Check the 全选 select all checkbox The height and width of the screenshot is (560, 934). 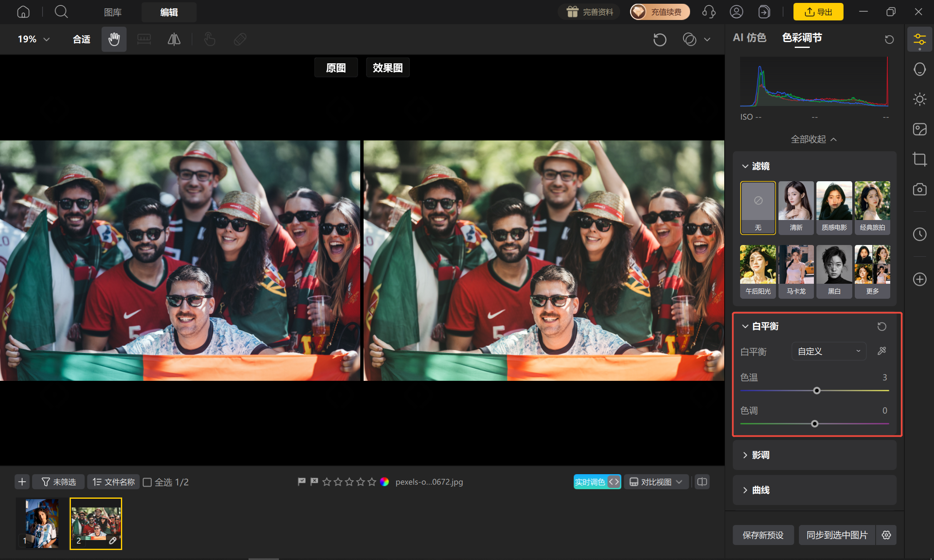tap(147, 482)
